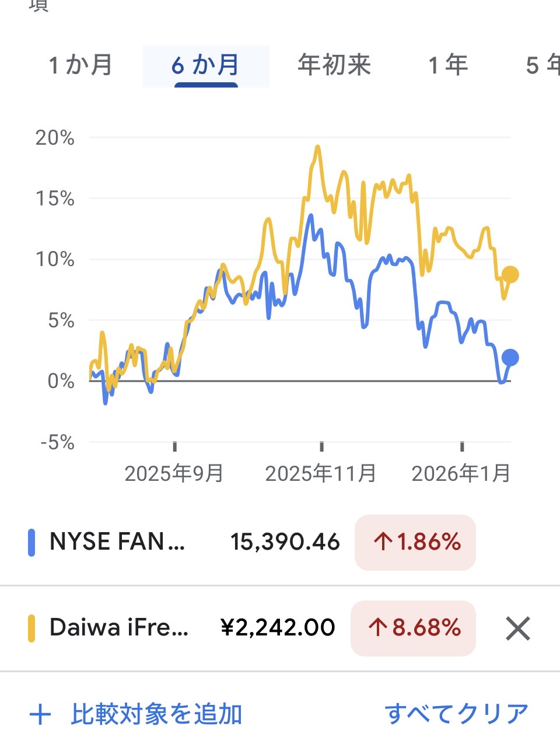Switch to the 1年 range tab

[x=448, y=65]
